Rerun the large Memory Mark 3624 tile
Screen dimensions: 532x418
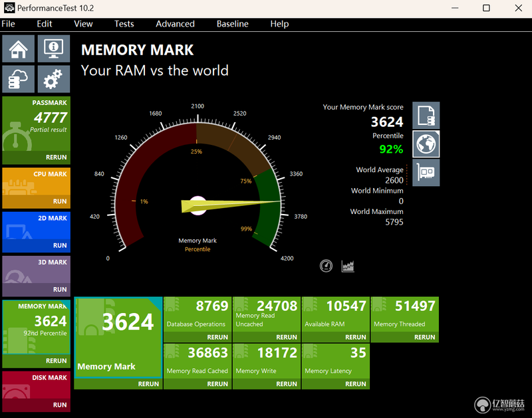[118, 383]
